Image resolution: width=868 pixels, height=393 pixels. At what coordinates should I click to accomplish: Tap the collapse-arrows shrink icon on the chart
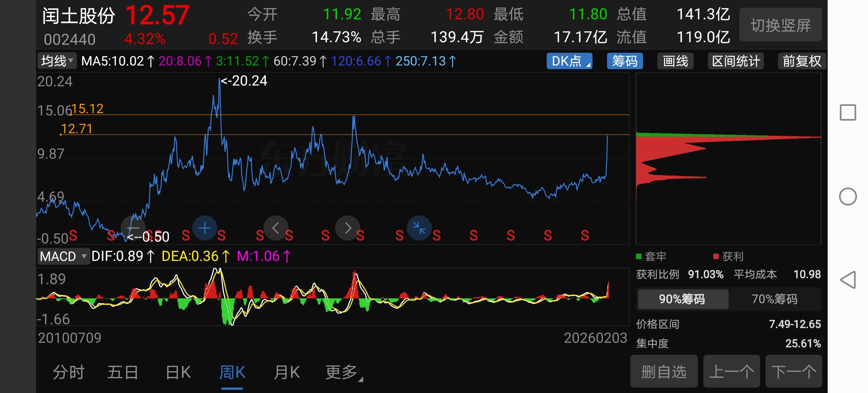[419, 228]
